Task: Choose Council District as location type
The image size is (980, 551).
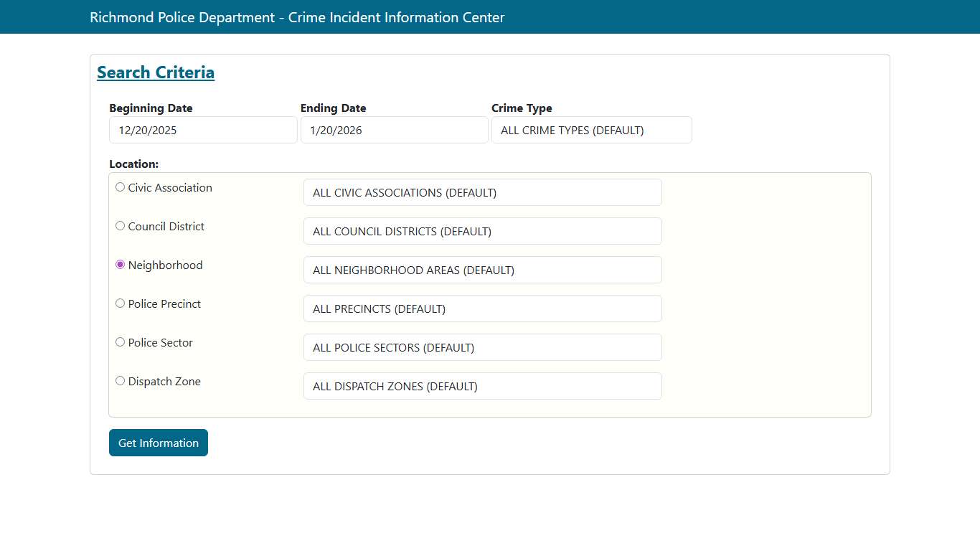Action: point(120,225)
